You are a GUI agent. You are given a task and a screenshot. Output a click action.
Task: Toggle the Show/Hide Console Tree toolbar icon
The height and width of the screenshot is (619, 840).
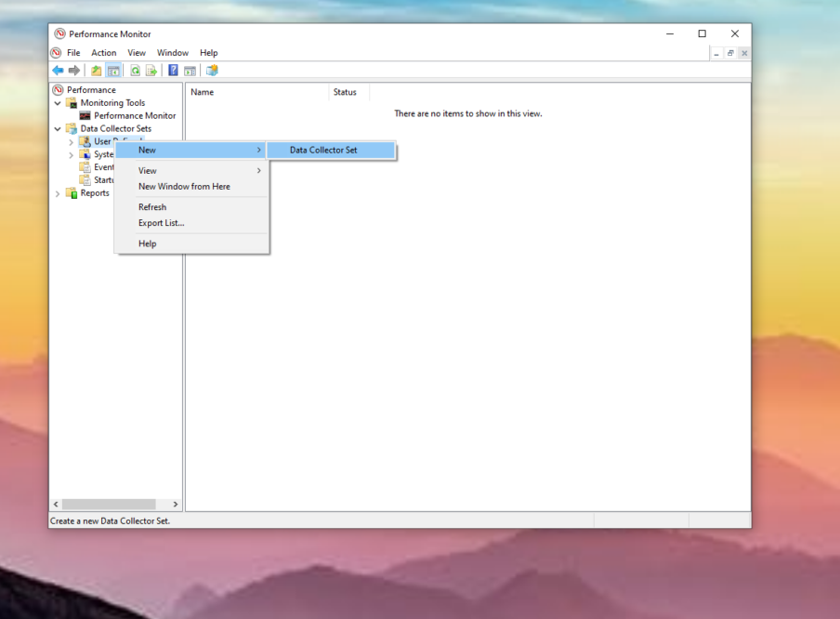tap(113, 70)
